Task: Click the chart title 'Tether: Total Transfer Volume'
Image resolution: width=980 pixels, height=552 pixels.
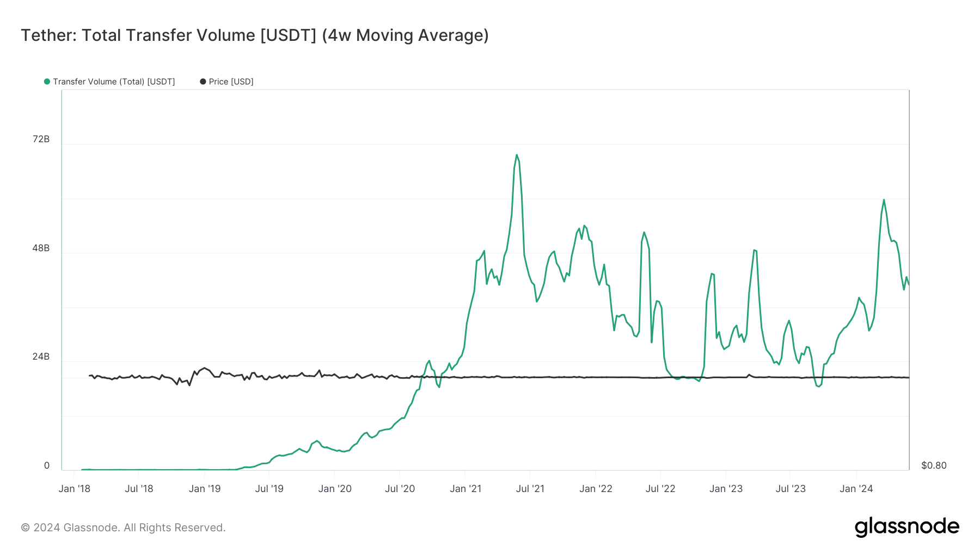Action: coord(254,35)
